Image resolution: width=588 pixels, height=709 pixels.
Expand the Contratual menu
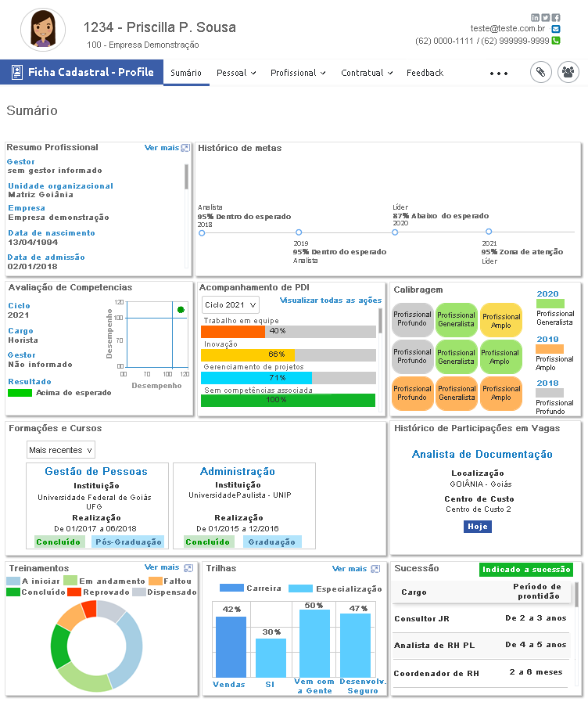point(367,73)
